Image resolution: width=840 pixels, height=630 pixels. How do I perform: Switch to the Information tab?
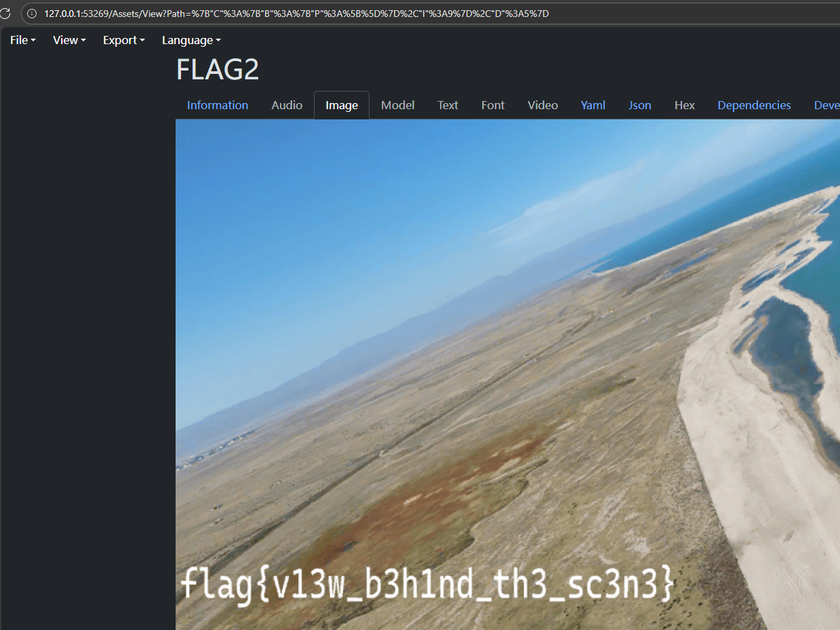pyautogui.click(x=218, y=105)
